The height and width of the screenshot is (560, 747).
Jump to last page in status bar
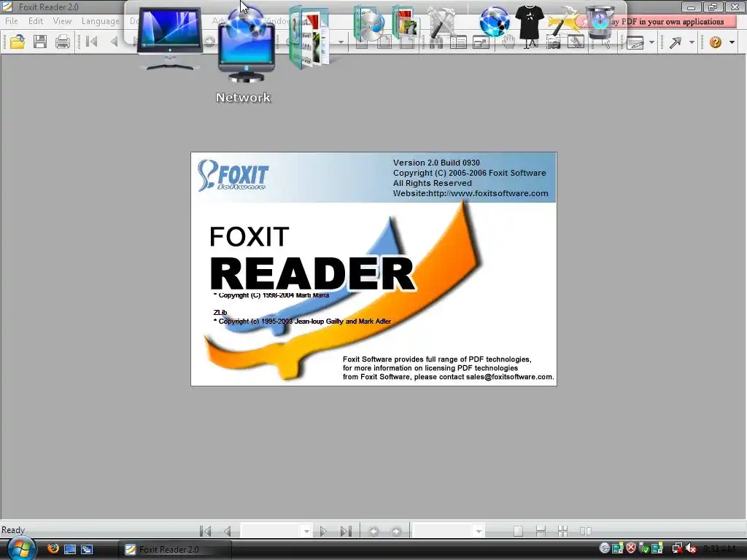pos(346,531)
